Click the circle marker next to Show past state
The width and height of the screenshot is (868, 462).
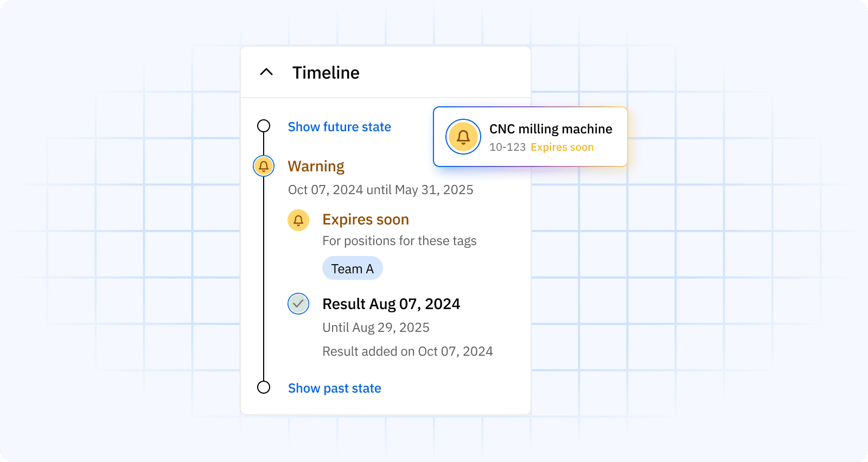pos(264,387)
